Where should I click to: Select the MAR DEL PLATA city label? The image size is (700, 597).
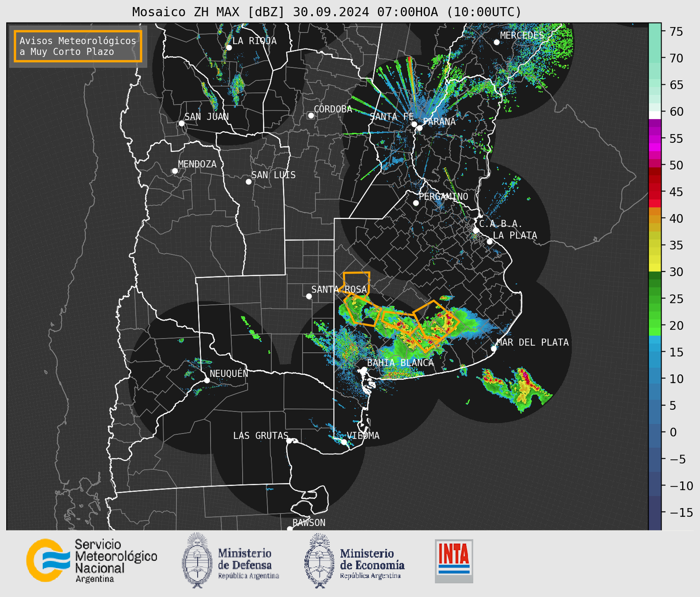532,343
